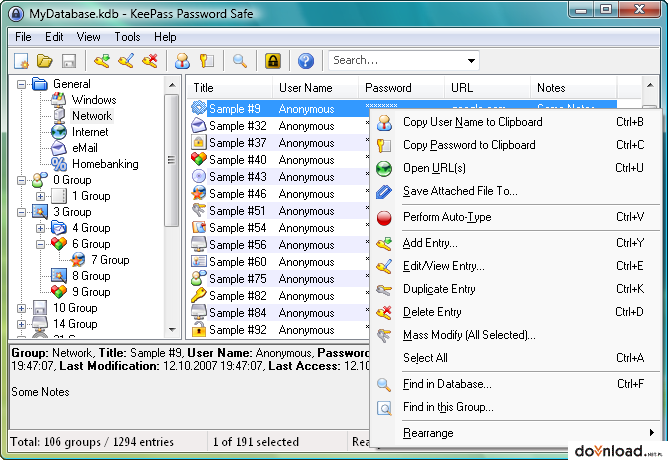Select the Network group in tree
This screenshot has height=460, width=668.
[92, 116]
